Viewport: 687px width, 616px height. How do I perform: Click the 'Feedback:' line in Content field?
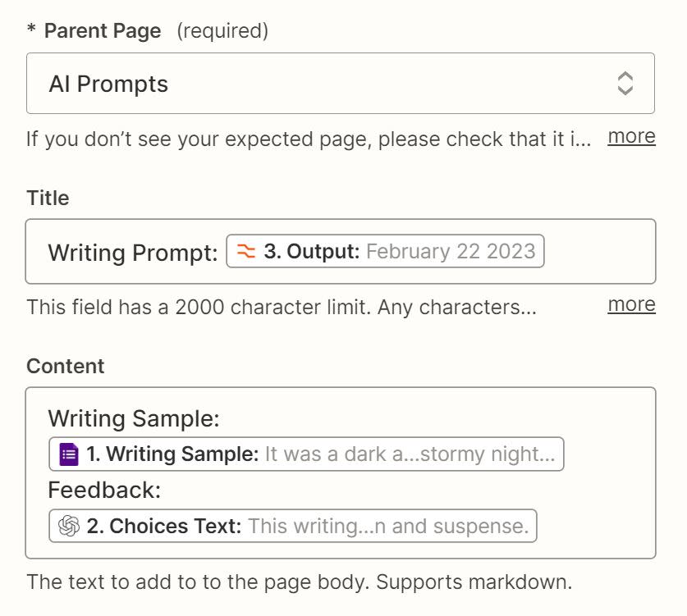(104, 491)
